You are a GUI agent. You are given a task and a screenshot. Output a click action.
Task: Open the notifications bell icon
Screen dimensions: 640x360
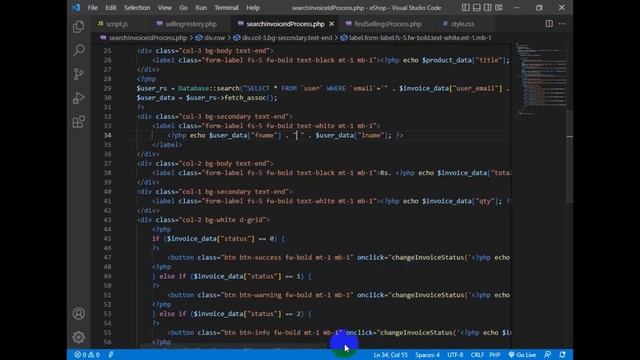point(562,355)
